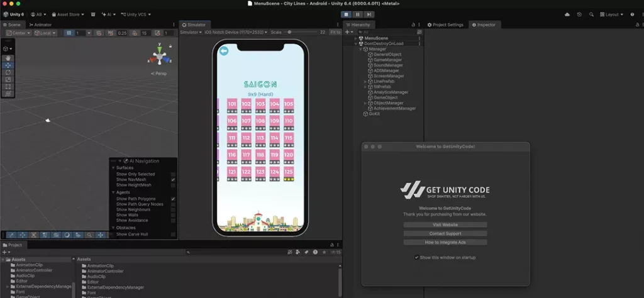Viewport: 644px width, 298px height.
Task: Expand the MenuScene node in Hierarchy
Action: tap(356, 38)
